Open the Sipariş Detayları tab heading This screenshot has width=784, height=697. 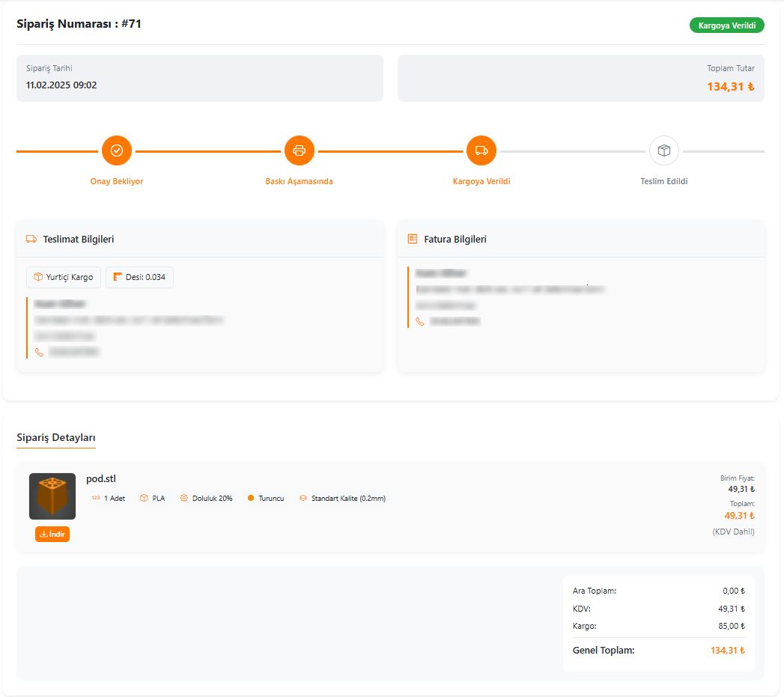(x=56, y=438)
